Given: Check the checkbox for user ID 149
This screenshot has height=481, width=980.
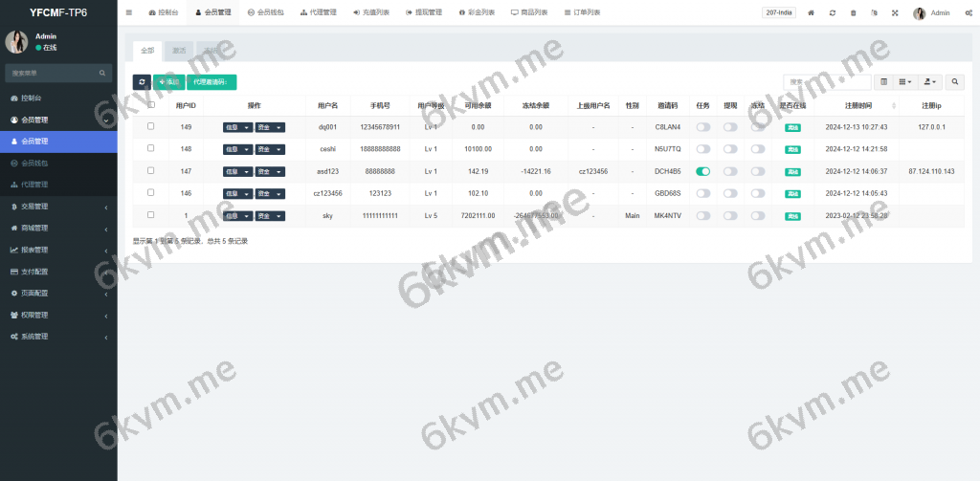Looking at the screenshot, I should point(150,126).
